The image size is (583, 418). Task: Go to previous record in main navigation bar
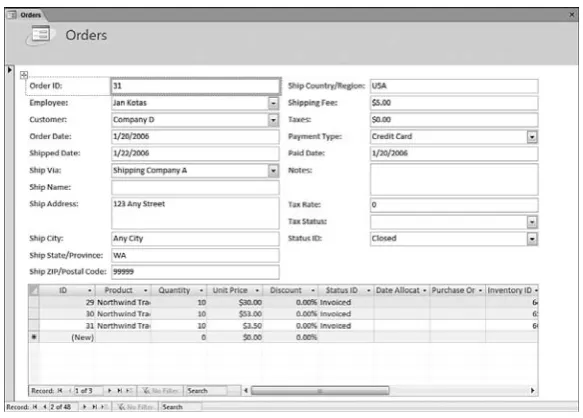(x=44, y=407)
